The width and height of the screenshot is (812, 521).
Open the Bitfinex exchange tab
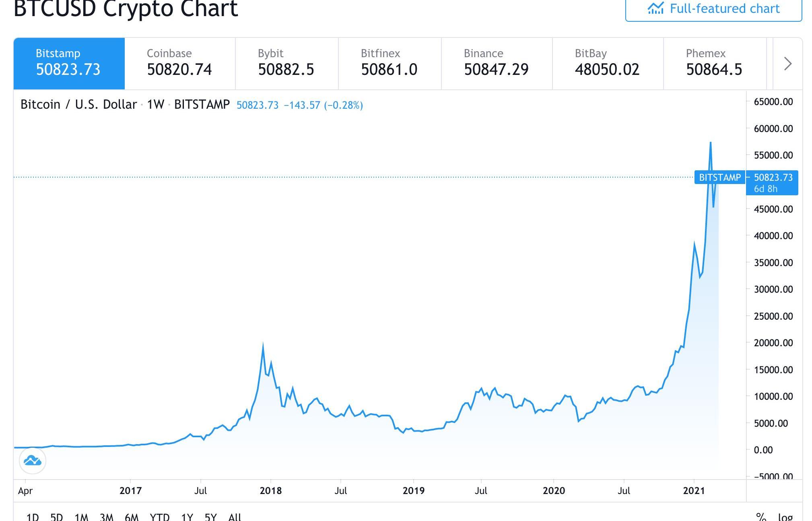point(389,63)
